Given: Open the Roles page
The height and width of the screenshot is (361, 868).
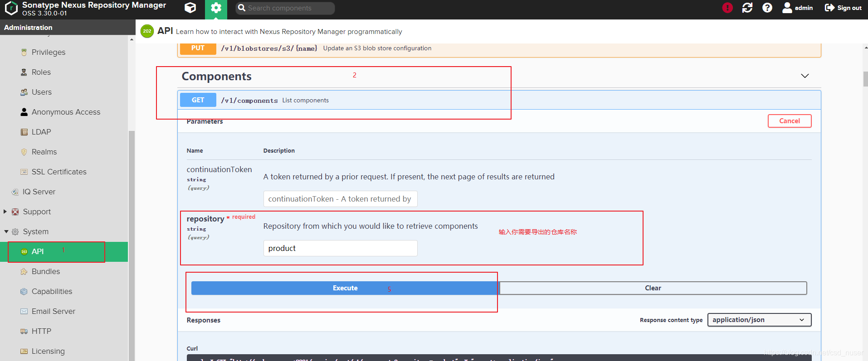Looking at the screenshot, I should pyautogui.click(x=41, y=72).
